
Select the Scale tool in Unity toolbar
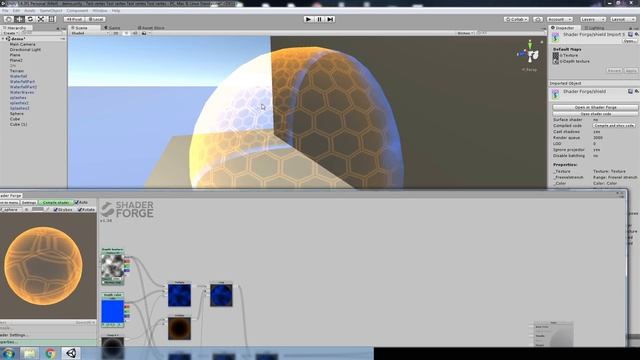[41, 19]
